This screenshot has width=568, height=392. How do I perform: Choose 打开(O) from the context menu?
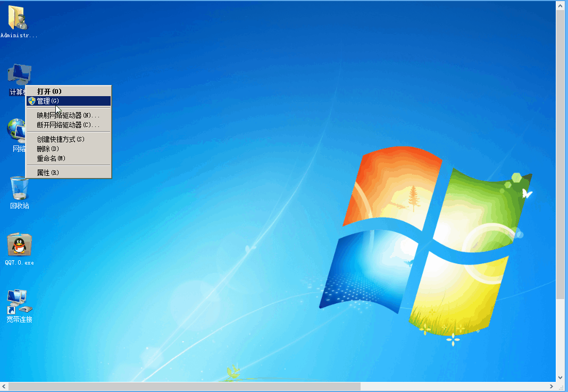[x=69, y=91]
